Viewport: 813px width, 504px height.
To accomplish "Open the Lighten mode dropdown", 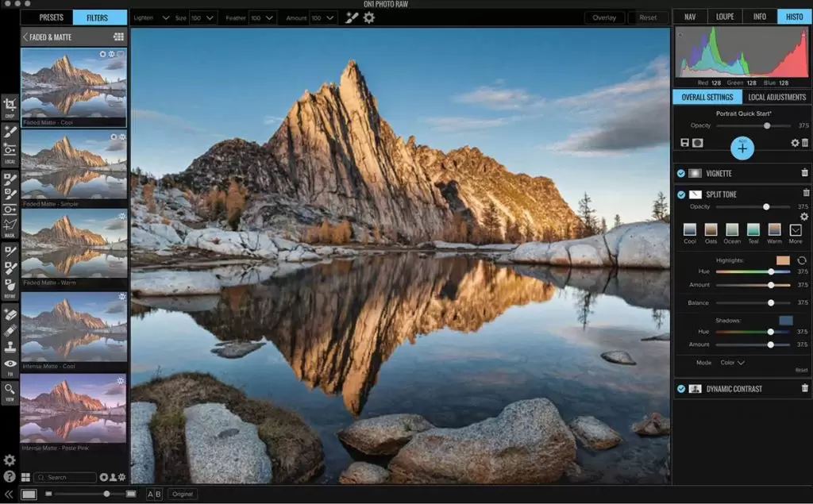I will click(x=152, y=17).
